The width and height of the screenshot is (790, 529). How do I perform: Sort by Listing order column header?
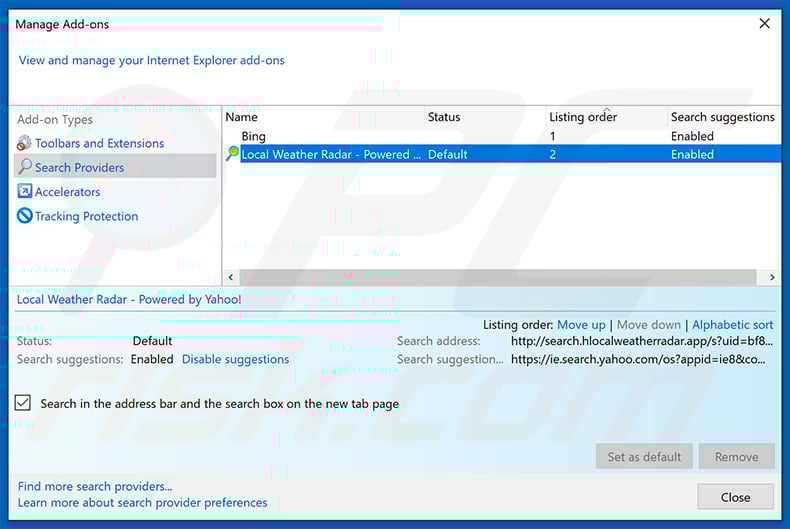click(583, 117)
